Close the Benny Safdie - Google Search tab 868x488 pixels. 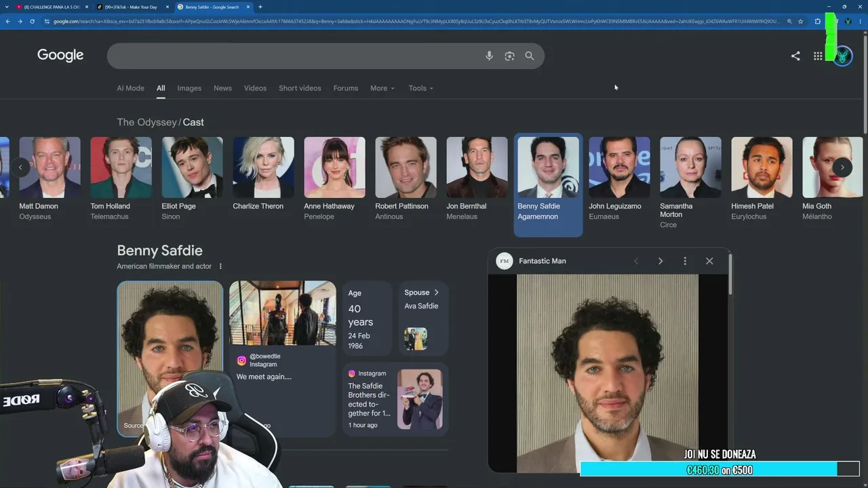[x=248, y=7]
